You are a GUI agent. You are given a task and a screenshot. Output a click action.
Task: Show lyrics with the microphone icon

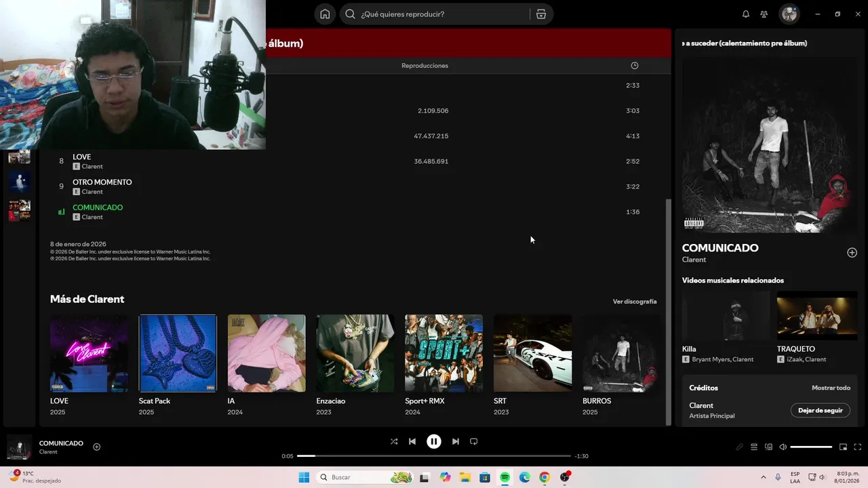[740, 447]
